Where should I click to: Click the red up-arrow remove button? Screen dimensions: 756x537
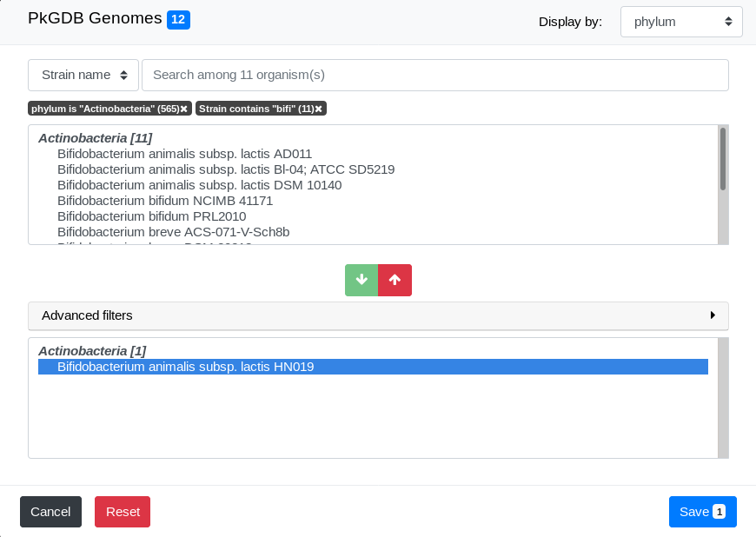pos(395,280)
